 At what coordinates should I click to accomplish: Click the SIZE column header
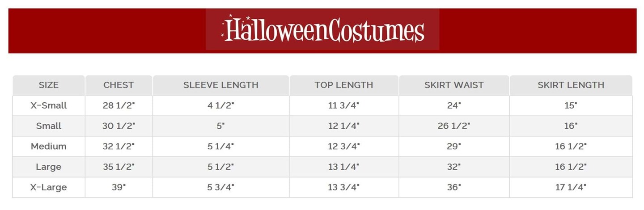(x=49, y=85)
